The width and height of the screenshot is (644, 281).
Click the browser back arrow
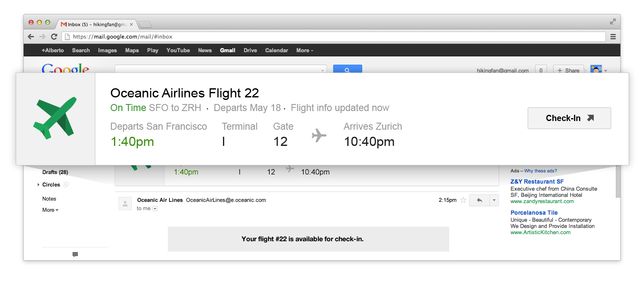tap(31, 37)
